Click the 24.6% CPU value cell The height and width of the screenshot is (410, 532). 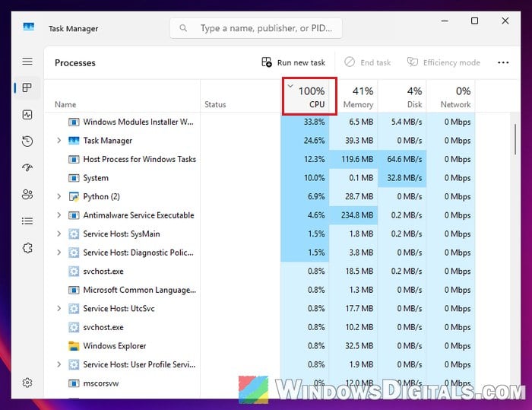tap(305, 141)
